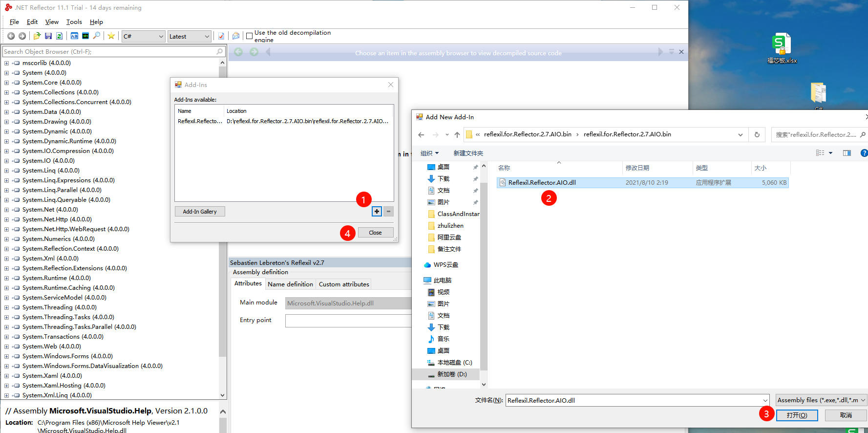Click the envelope feedback toolbar icon
The height and width of the screenshot is (433, 868).
pyautogui.click(x=236, y=36)
